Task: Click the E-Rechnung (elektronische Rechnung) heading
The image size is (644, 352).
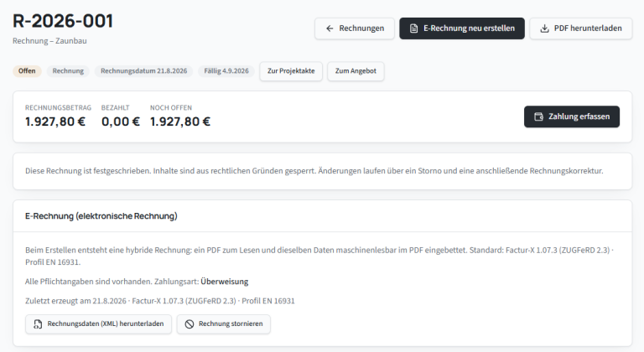Action: coord(101,216)
